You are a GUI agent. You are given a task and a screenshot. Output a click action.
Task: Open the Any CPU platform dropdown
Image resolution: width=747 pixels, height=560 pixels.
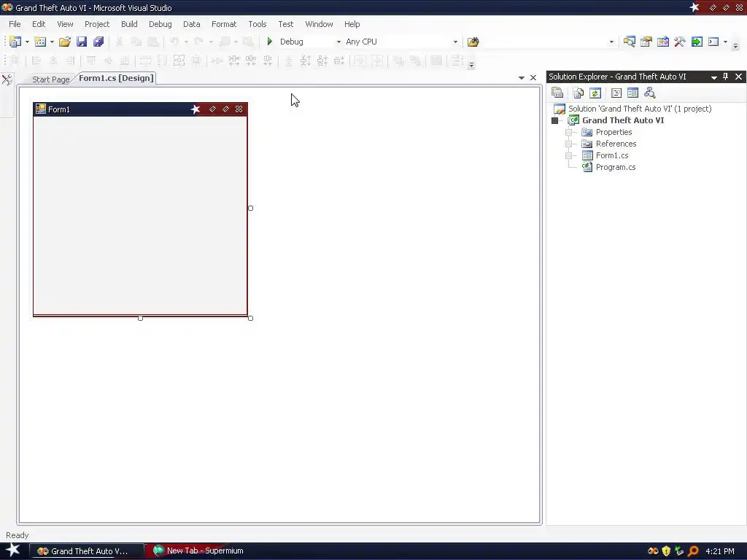(x=455, y=42)
